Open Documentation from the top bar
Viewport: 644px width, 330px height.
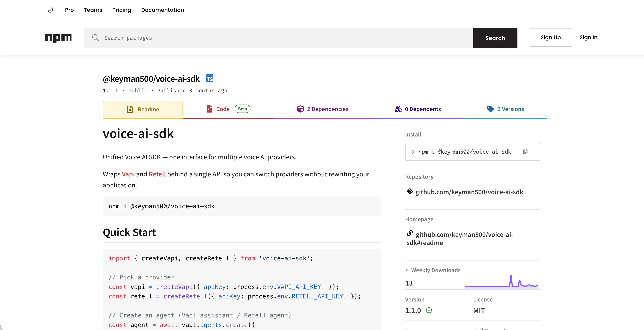coord(163,10)
